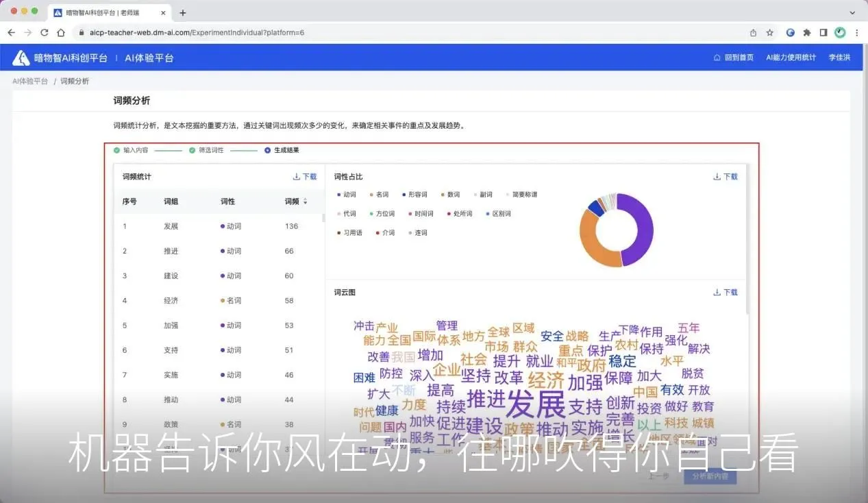
Task: Toggle the 处所词 legend entry
Action: coord(460,214)
